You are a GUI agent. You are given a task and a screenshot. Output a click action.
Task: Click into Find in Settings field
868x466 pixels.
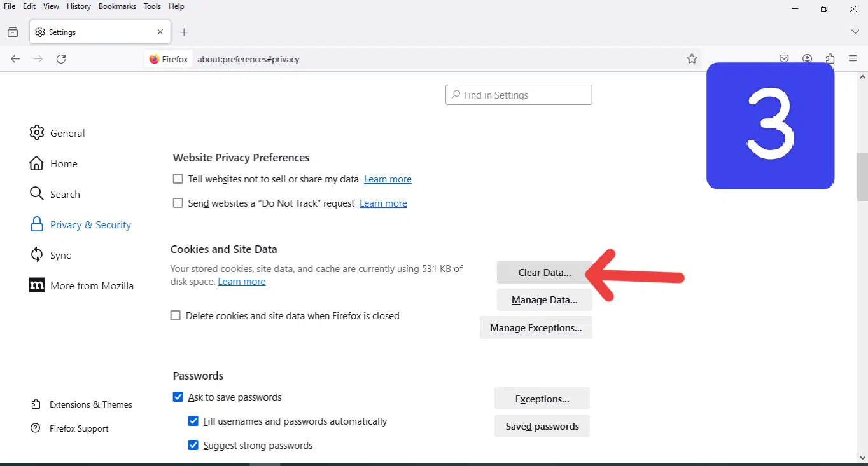(x=519, y=95)
